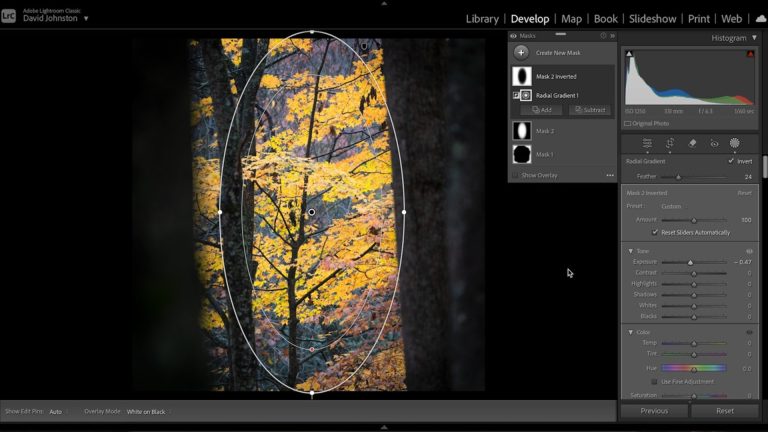This screenshot has width=768, height=432.
Task: Open the Masks panel three-dot options
Action: click(x=609, y=175)
